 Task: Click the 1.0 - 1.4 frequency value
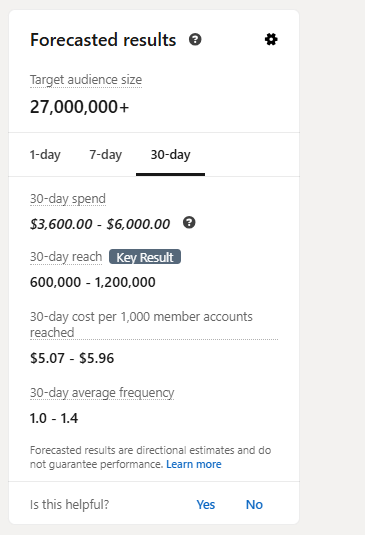54,418
